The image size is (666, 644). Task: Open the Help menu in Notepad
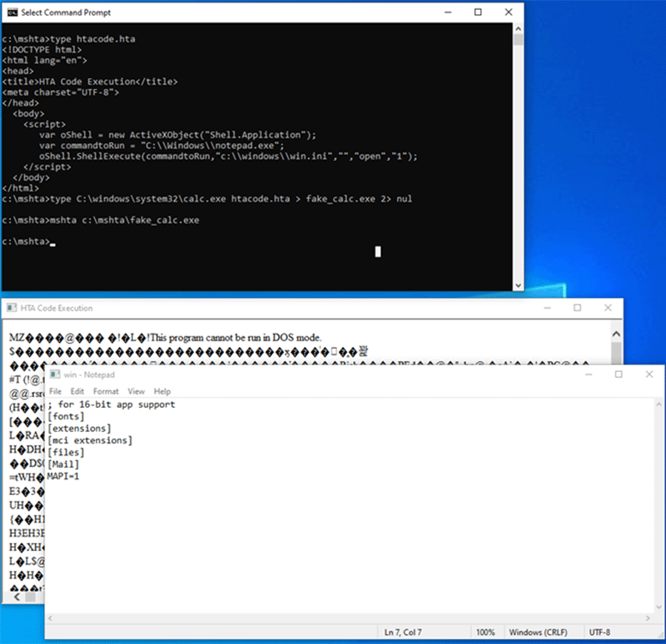pos(162,391)
